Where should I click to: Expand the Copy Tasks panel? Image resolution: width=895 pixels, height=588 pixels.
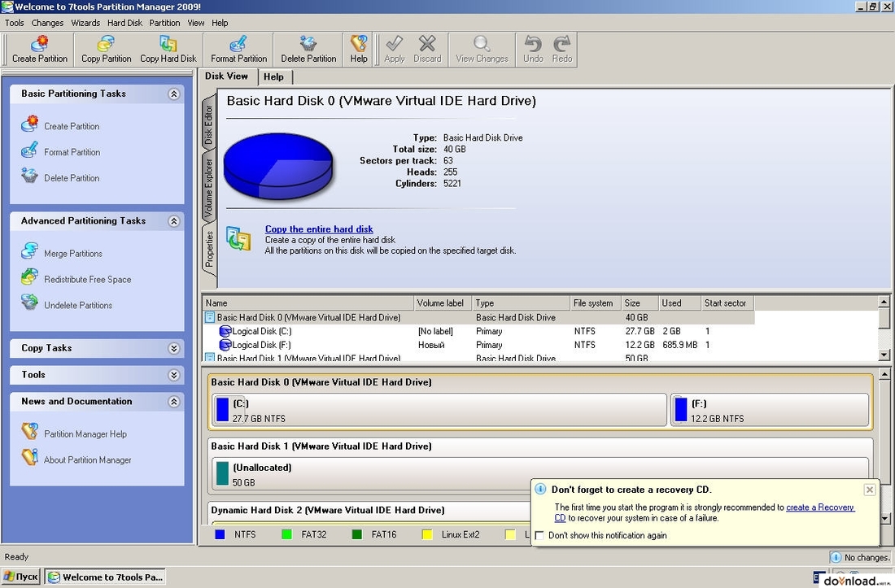174,348
